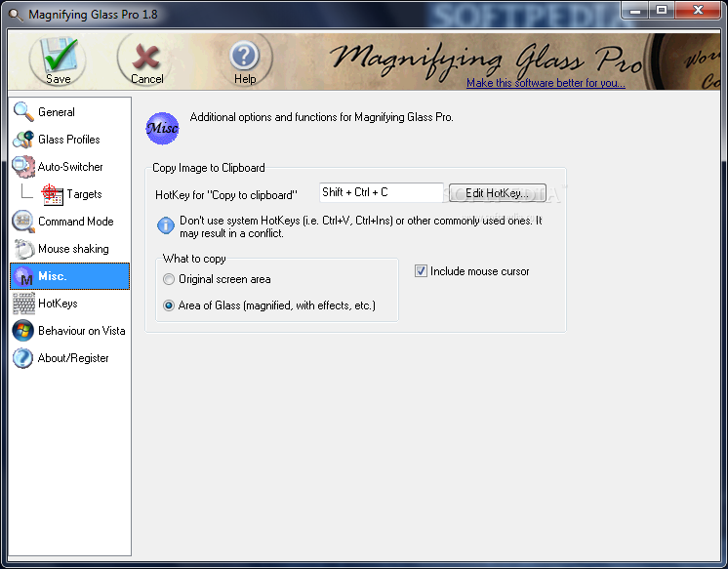Open Help via question mark icon

(244, 56)
